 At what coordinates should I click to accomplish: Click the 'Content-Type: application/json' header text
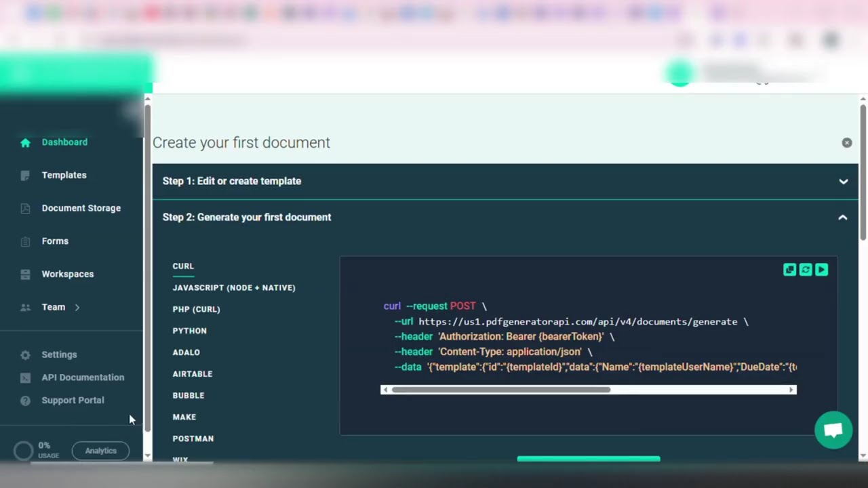[510, 352]
